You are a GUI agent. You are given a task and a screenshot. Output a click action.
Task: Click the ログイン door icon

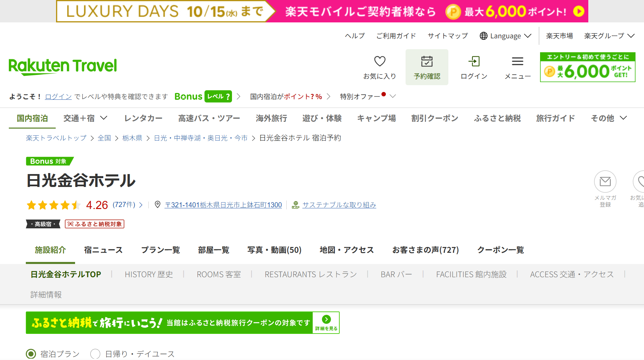point(474,62)
